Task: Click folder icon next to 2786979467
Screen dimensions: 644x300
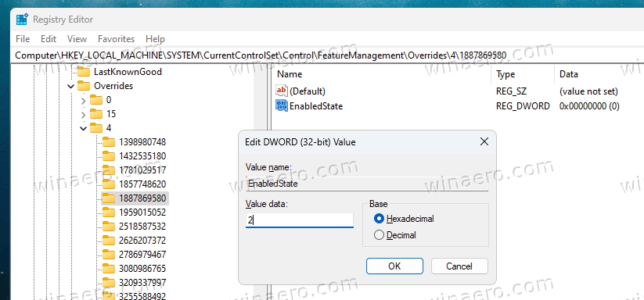Action: point(109,255)
